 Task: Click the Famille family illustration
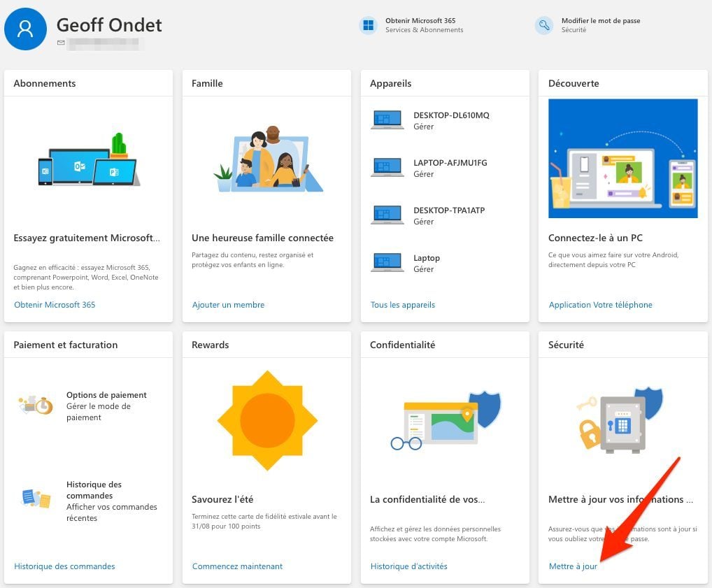click(268, 159)
